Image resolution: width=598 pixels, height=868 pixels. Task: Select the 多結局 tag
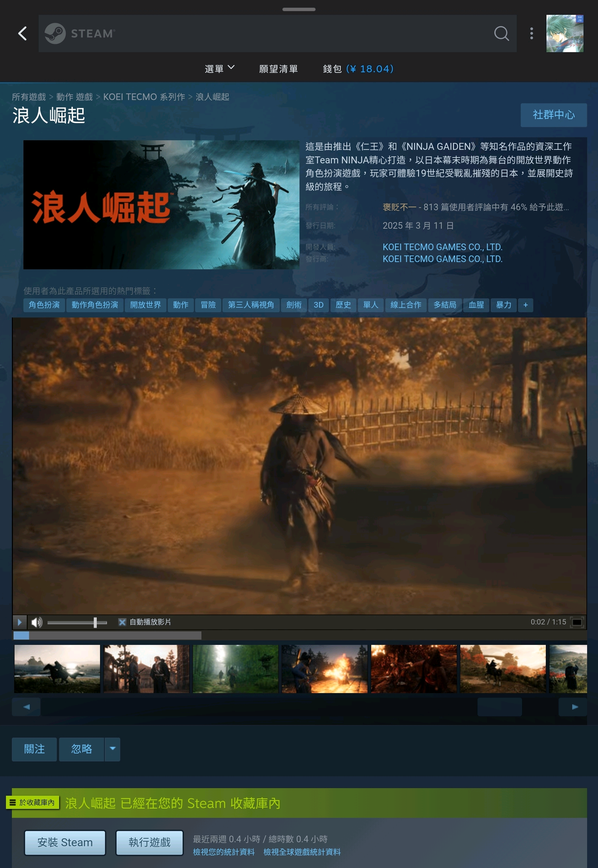click(x=445, y=305)
